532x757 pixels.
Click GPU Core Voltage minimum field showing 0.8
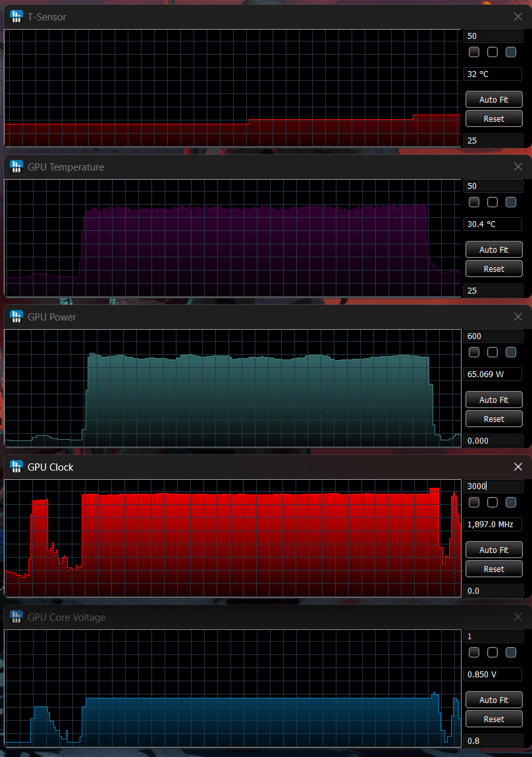tap(493, 741)
